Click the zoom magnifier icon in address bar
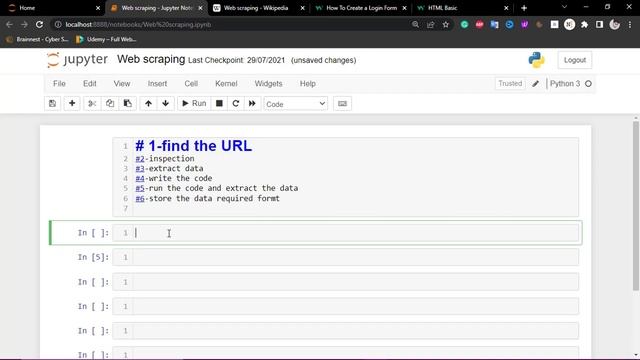The width and height of the screenshot is (640, 360). click(x=416, y=24)
